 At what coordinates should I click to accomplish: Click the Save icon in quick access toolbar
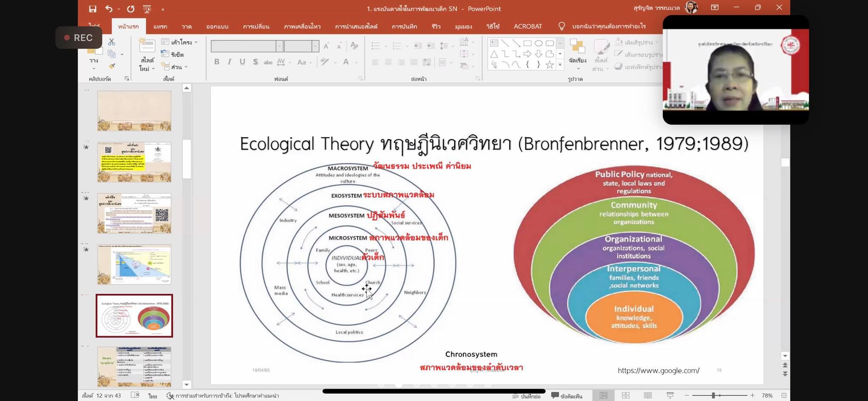92,9
